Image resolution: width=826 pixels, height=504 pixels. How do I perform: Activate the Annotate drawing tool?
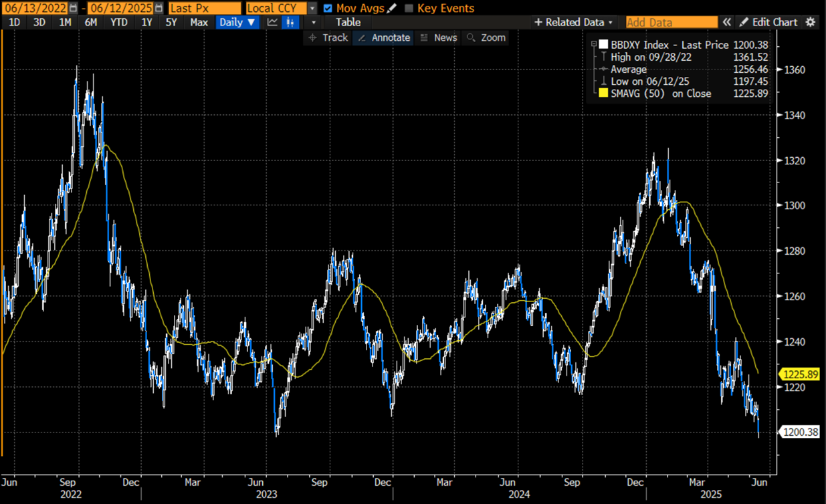click(383, 37)
